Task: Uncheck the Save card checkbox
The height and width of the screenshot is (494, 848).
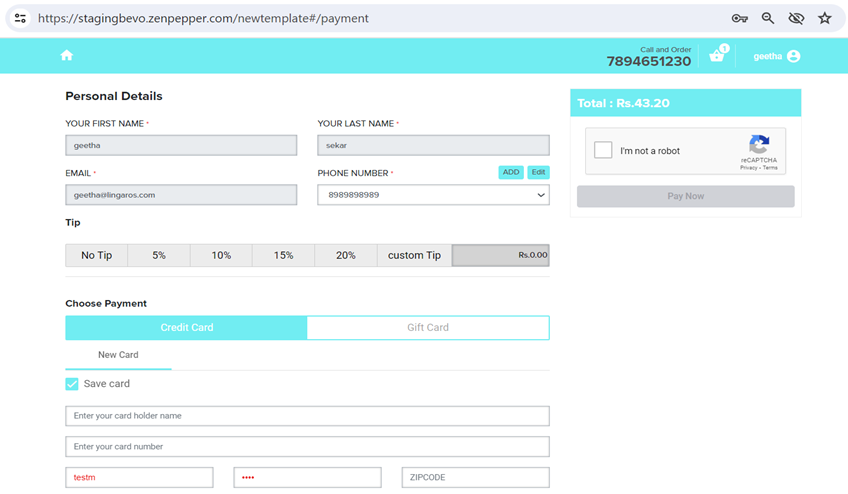Action: point(72,384)
